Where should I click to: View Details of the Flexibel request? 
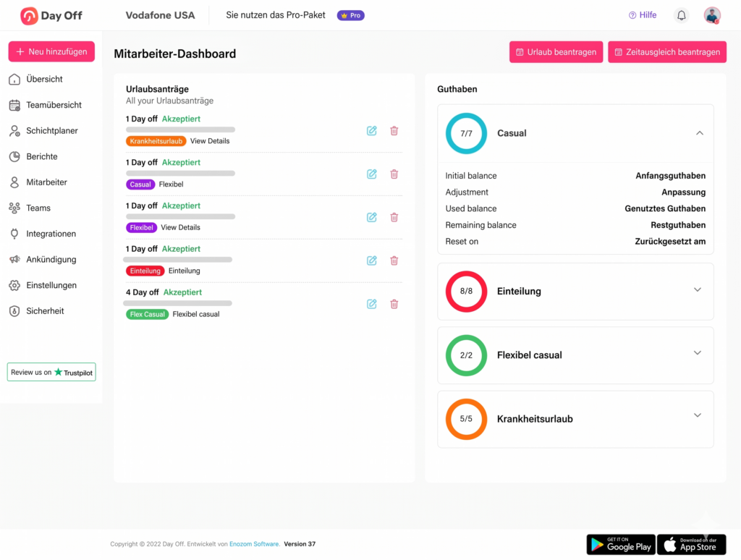coord(182,227)
